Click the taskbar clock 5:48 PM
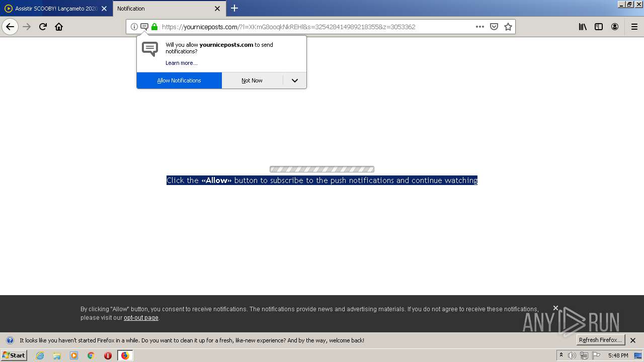644x362 pixels. pyautogui.click(x=618, y=355)
